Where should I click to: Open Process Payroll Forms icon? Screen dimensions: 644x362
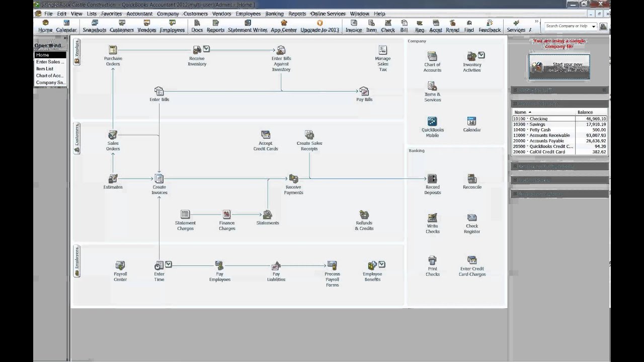(x=332, y=265)
